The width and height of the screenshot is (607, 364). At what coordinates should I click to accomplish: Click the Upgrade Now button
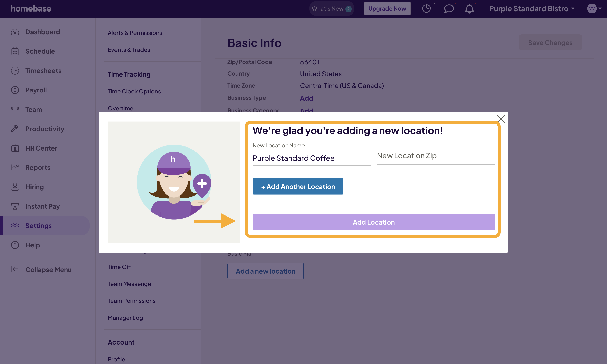387,9
